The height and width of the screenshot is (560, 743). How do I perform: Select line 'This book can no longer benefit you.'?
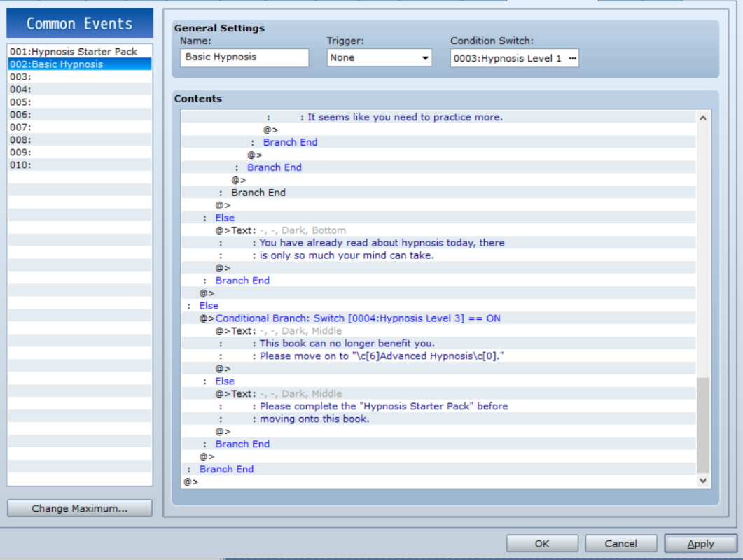tap(439, 343)
